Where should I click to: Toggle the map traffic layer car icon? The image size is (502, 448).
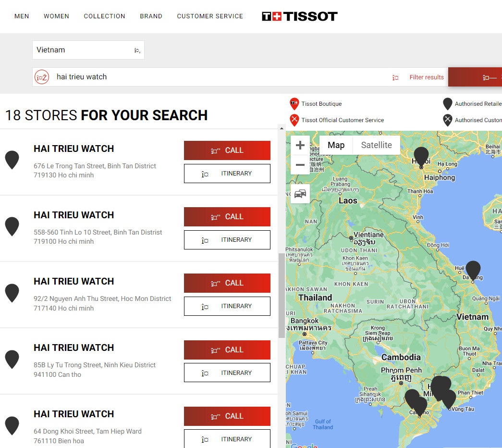click(x=300, y=194)
